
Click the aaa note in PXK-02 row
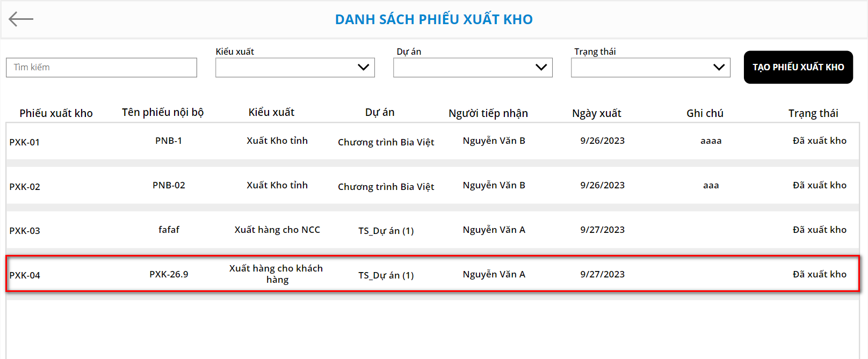point(711,186)
